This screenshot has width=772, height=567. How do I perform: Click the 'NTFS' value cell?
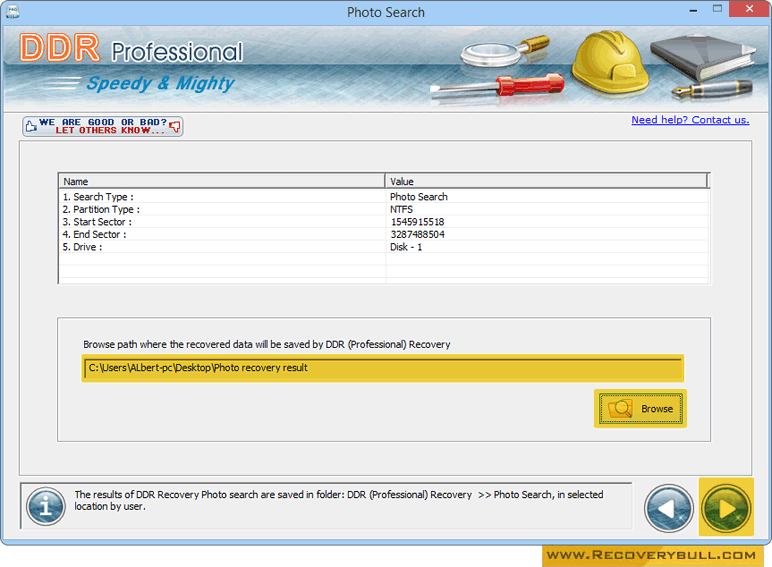coord(401,209)
